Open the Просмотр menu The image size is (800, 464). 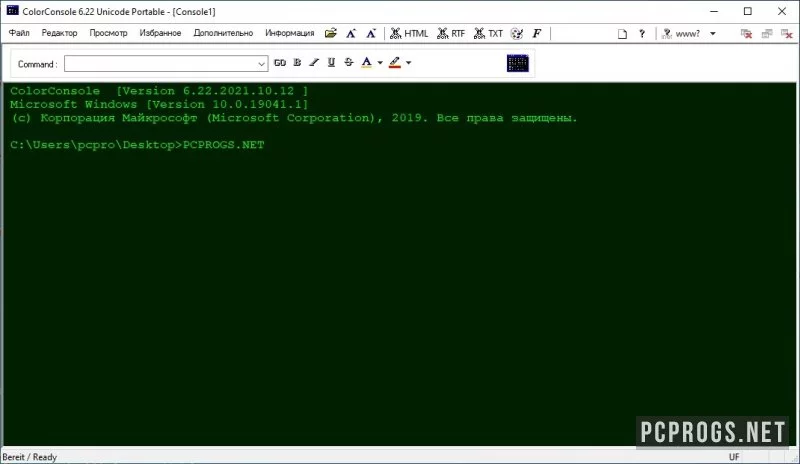tap(108, 33)
